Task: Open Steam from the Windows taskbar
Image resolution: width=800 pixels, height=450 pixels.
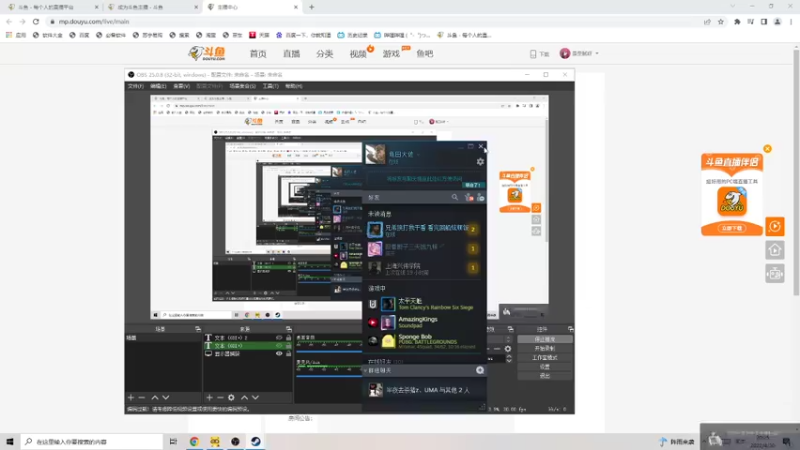Action: [x=256, y=441]
